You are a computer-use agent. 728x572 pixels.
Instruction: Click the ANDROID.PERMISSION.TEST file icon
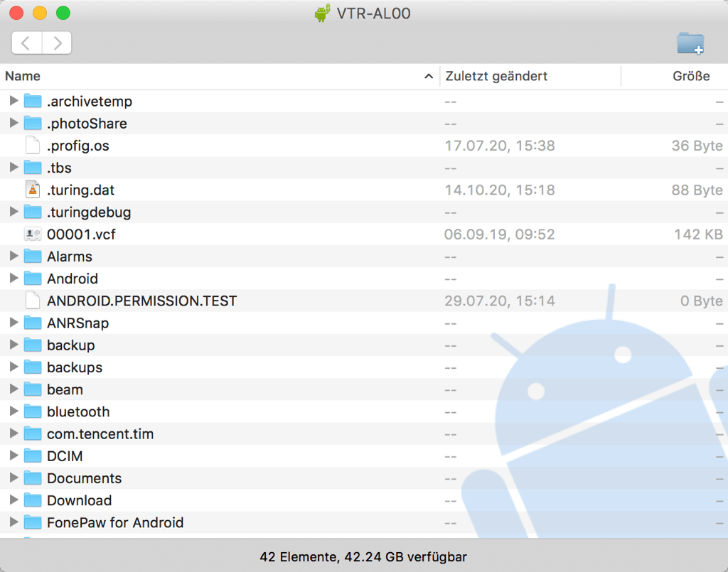(x=33, y=300)
